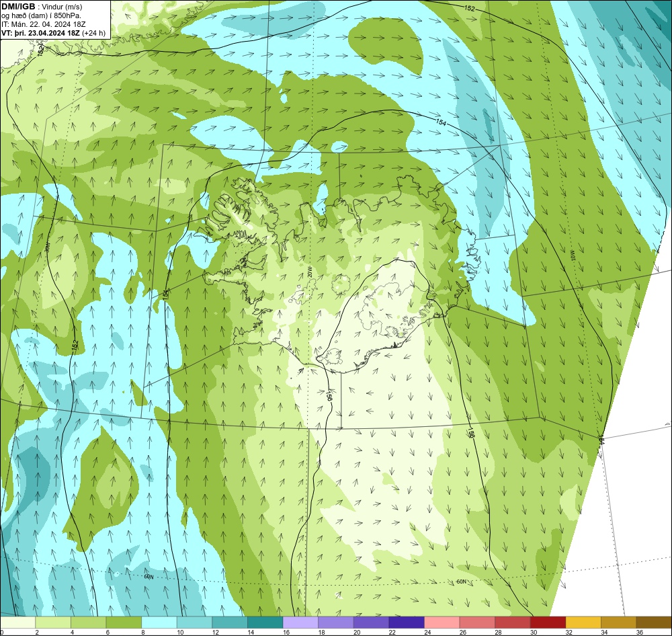This screenshot has height=636, width=672.
Task: Click the pale cream 0–2 m/s legend swatch
Action: [17, 623]
